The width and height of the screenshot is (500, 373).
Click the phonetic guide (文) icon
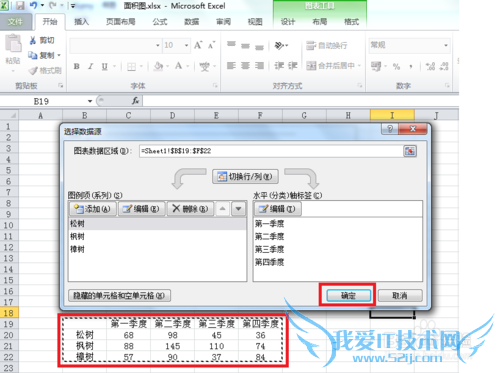[204, 66]
